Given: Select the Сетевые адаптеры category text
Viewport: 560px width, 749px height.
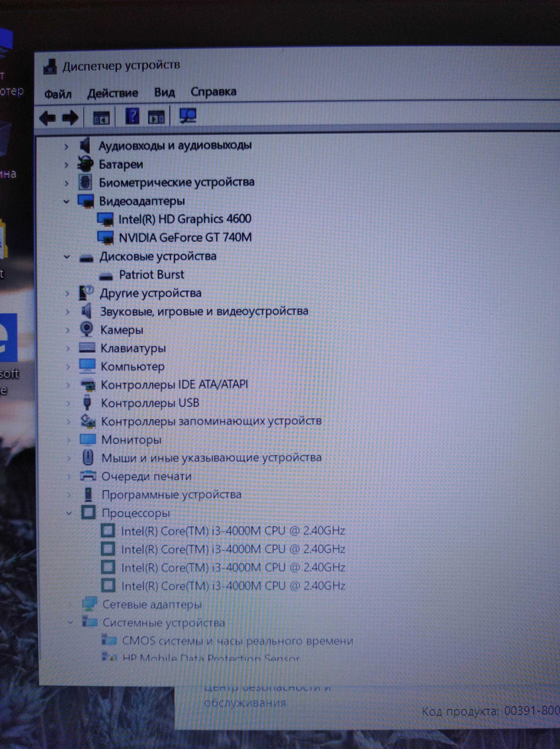Looking at the screenshot, I should pyautogui.click(x=152, y=604).
